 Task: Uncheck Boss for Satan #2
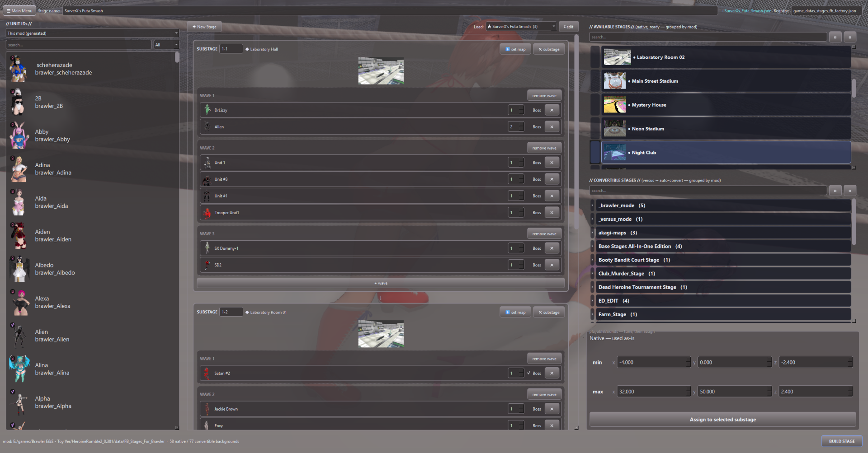pyautogui.click(x=534, y=373)
